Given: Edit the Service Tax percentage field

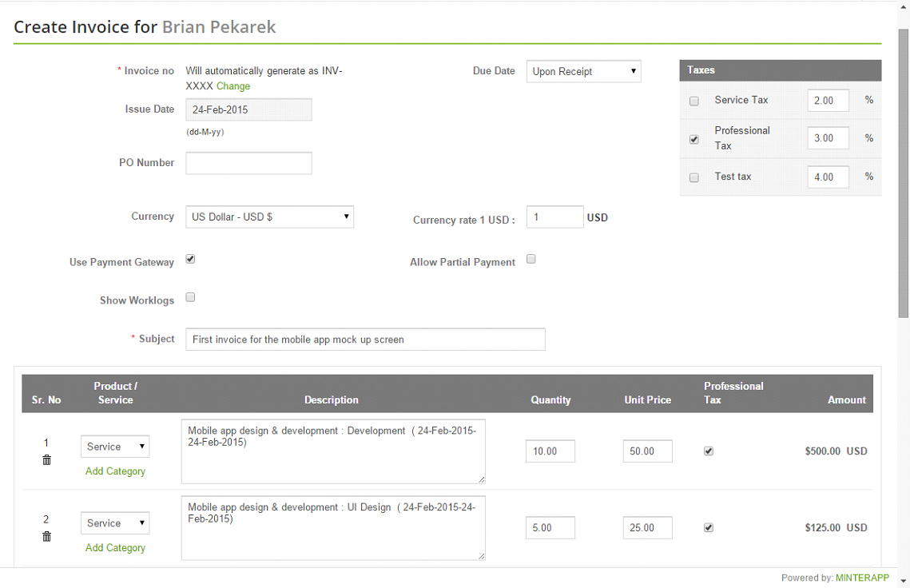Looking at the screenshot, I should [829, 101].
